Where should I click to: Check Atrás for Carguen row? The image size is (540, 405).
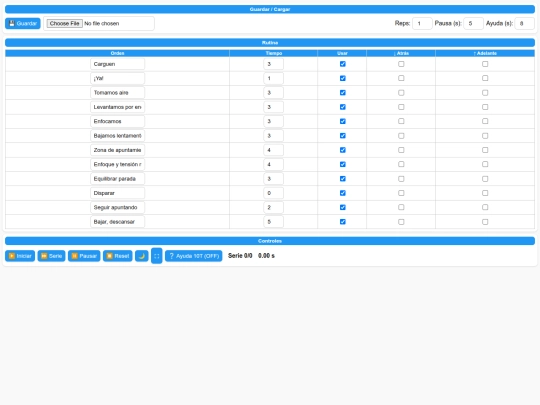tap(401, 64)
